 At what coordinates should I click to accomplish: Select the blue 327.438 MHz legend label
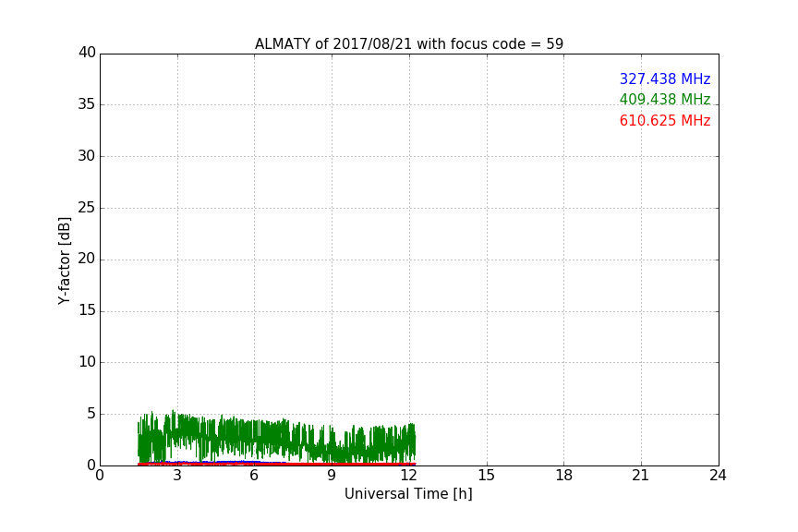(664, 79)
